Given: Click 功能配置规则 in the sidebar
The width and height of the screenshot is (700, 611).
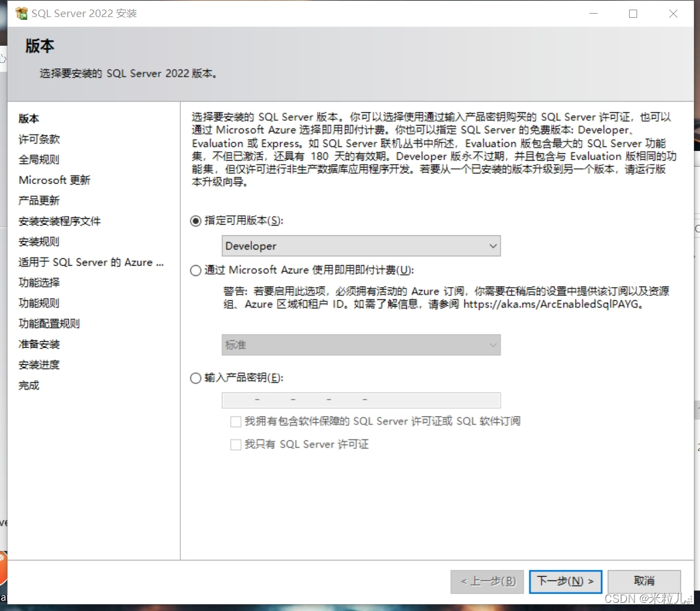Looking at the screenshot, I should (49, 324).
